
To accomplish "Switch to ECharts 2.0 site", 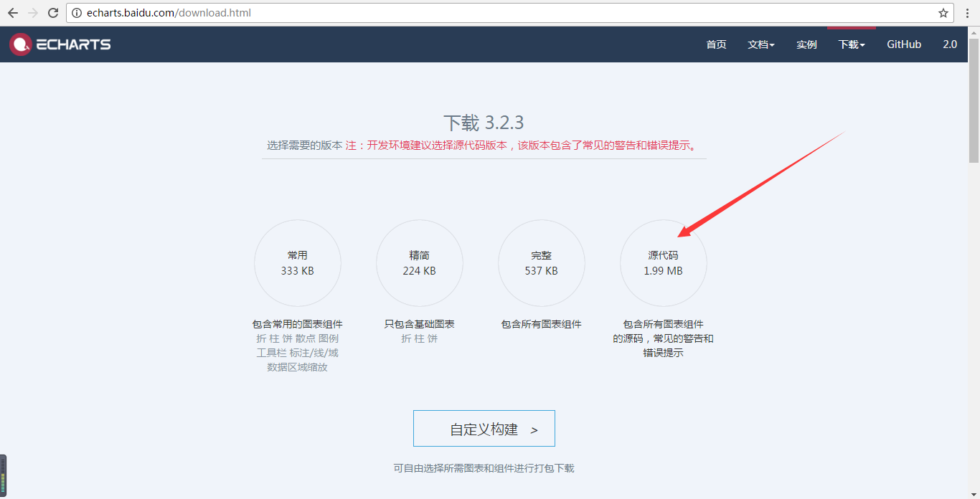I will (950, 44).
